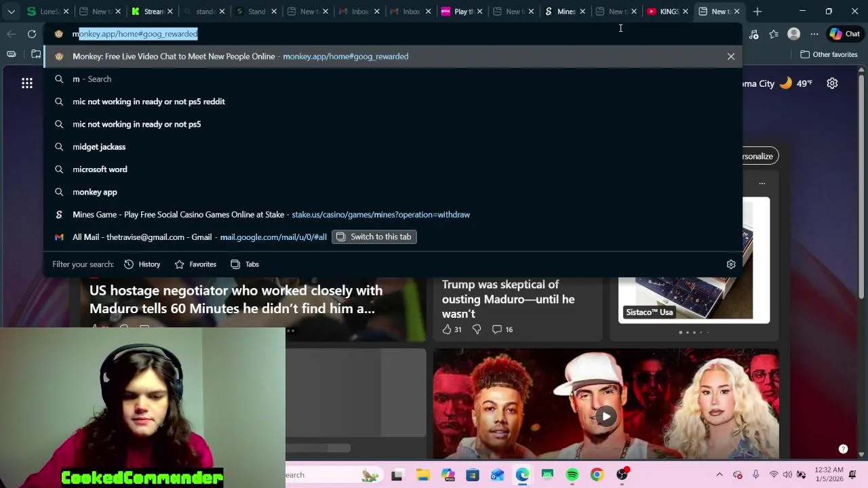Screen dimensions: 868x488
Task: Click 'Switch to this tab' button
Action: click(374, 237)
